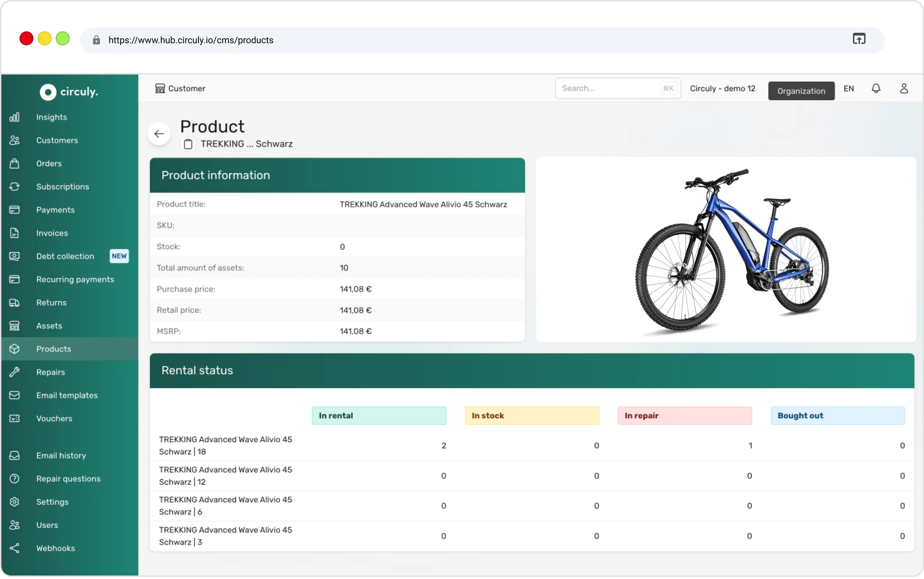Click the browser URL address field
Viewport: 924px width, 579px height.
[x=482, y=40]
